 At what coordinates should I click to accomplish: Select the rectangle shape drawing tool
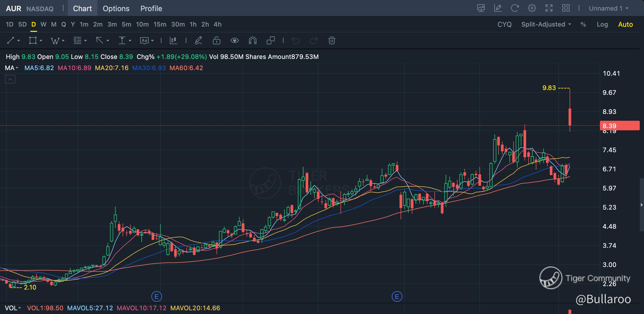(x=33, y=41)
